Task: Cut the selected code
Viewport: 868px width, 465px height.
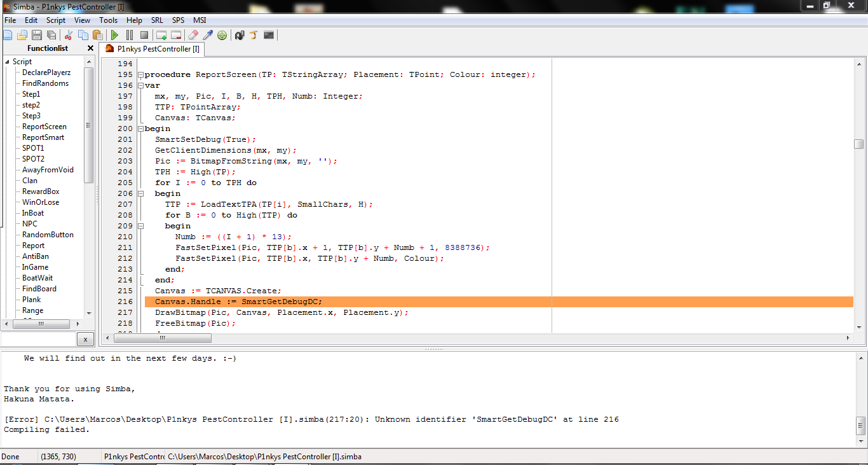Action: (x=69, y=35)
